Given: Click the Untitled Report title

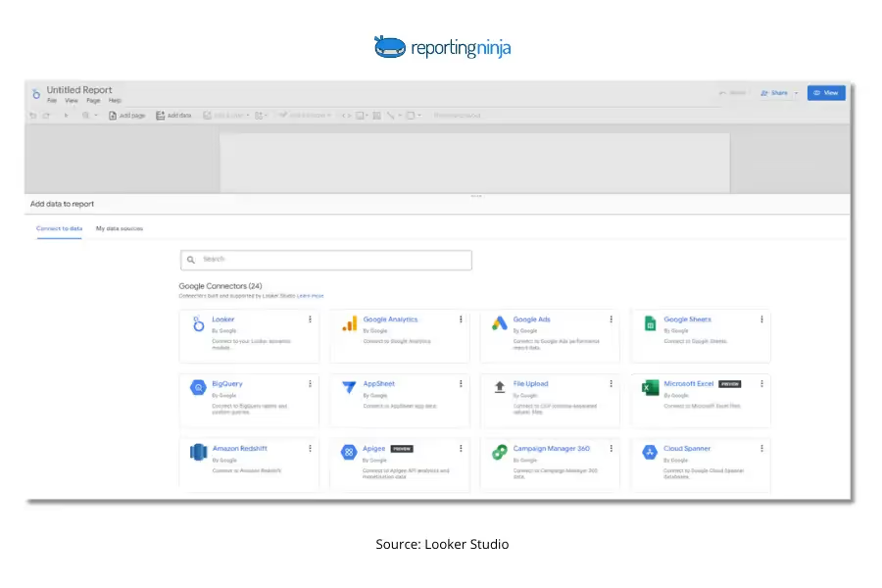Looking at the screenshot, I should point(79,89).
